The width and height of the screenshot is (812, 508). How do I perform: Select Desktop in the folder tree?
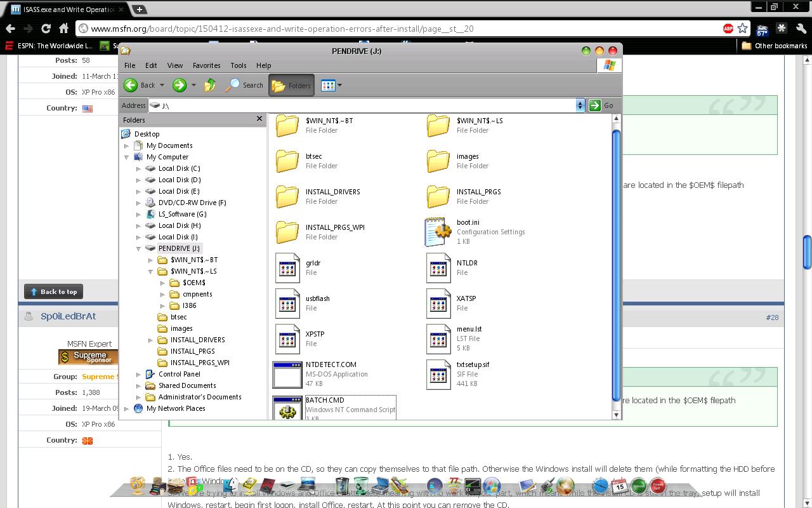click(x=147, y=134)
